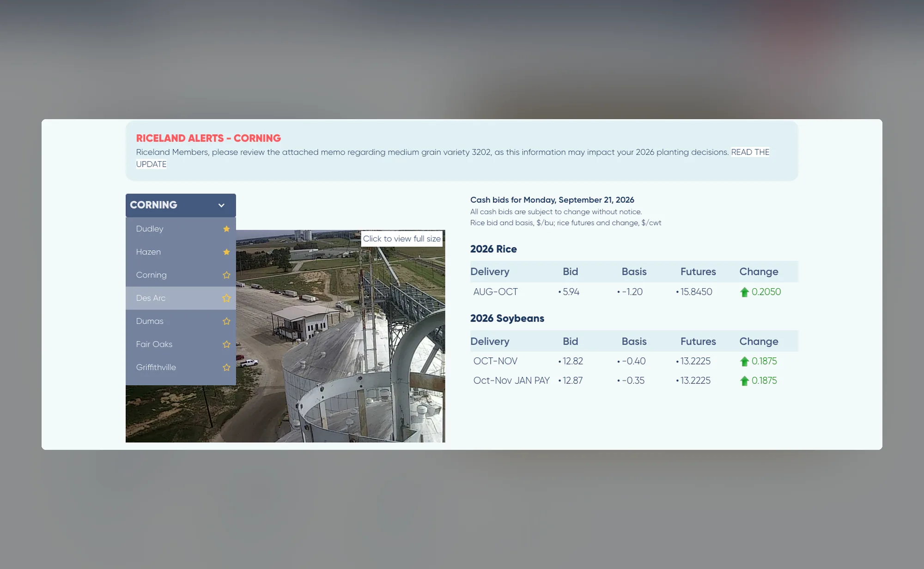Click rice basis value -1.20
924x569 pixels.
pyautogui.click(x=632, y=292)
